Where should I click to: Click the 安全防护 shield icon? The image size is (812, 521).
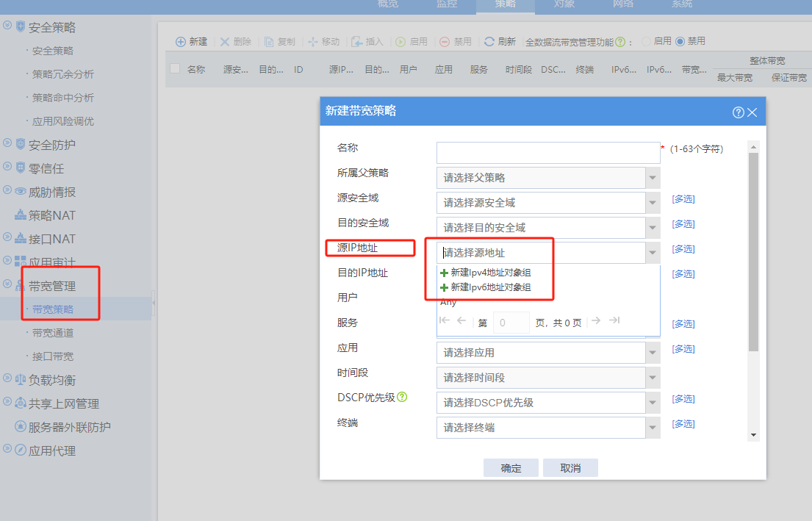pos(20,144)
